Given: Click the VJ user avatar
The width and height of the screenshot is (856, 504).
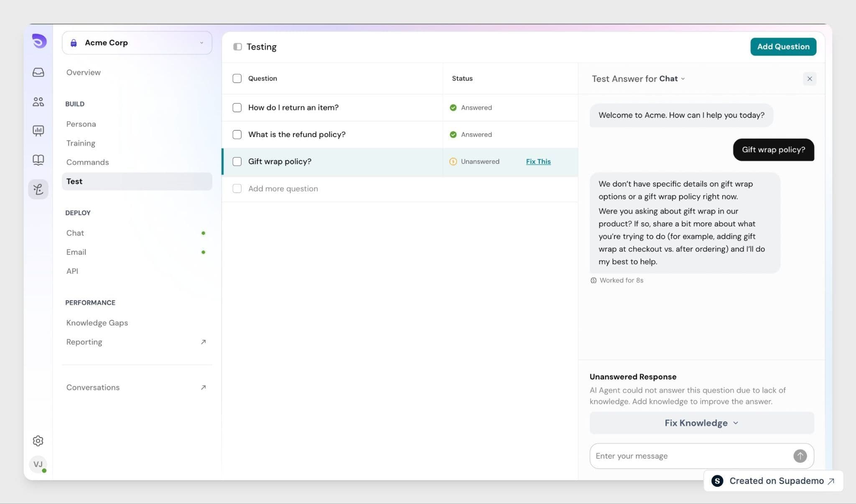Looking at the screenshot, I should click(38, 464).
